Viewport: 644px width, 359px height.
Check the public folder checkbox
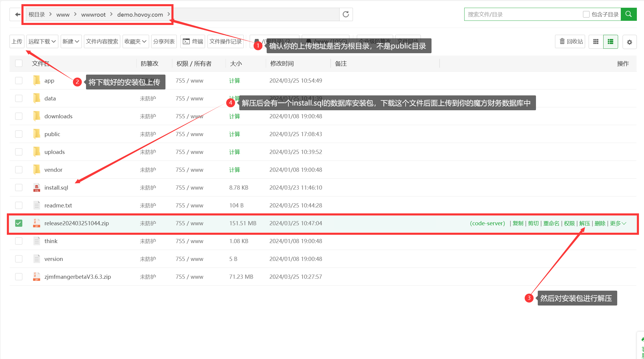[19, 134]
